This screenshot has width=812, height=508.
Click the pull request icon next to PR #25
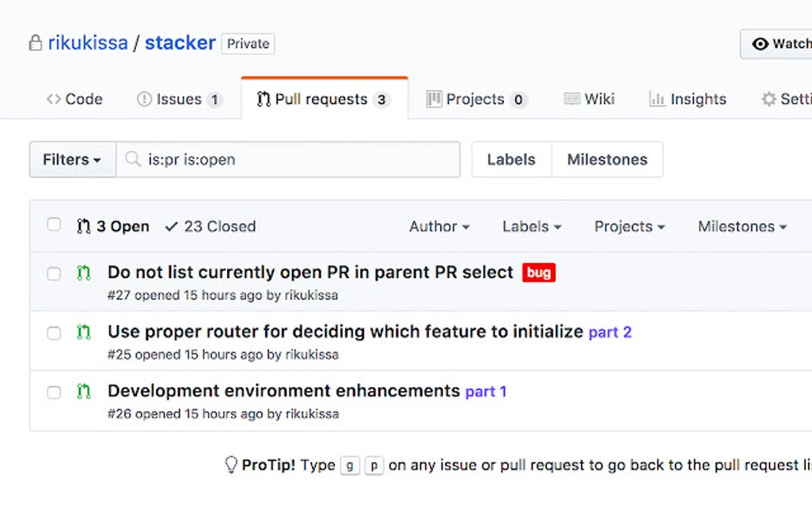tap(84, 332)
